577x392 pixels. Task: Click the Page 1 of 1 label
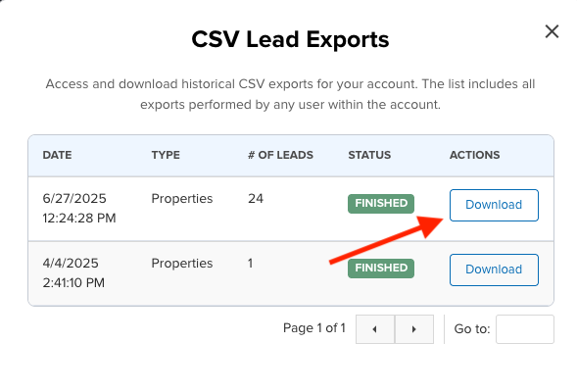[314, 328]
